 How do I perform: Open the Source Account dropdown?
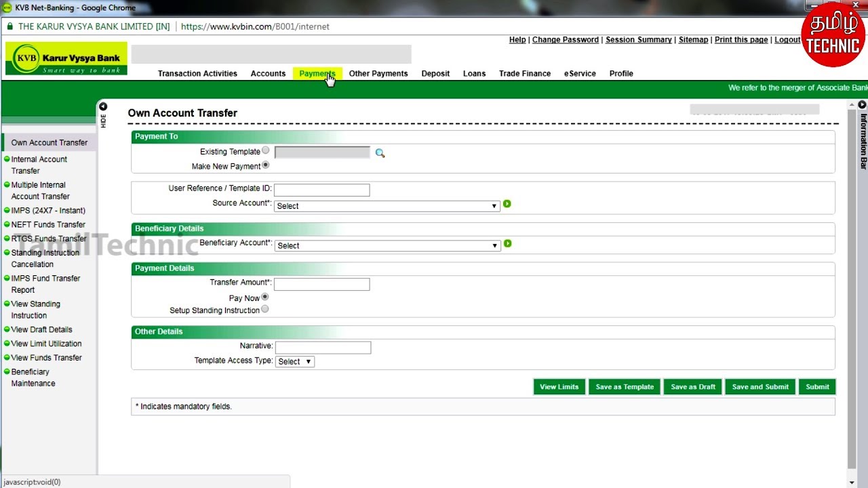(x=387, y=206)
